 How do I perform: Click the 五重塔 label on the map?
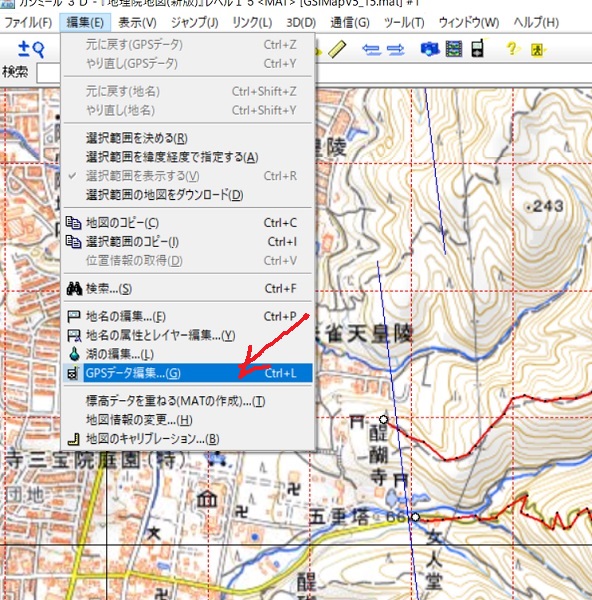(338, 517)
